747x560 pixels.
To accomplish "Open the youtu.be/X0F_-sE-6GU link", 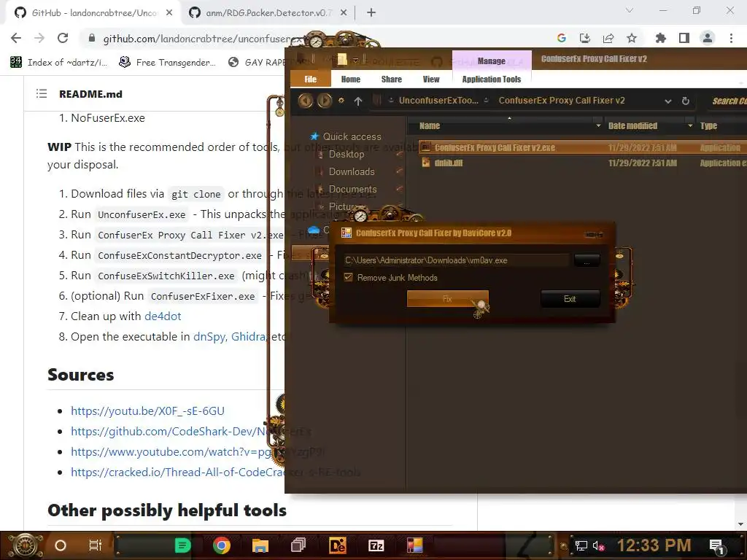I will coord(147,411).
